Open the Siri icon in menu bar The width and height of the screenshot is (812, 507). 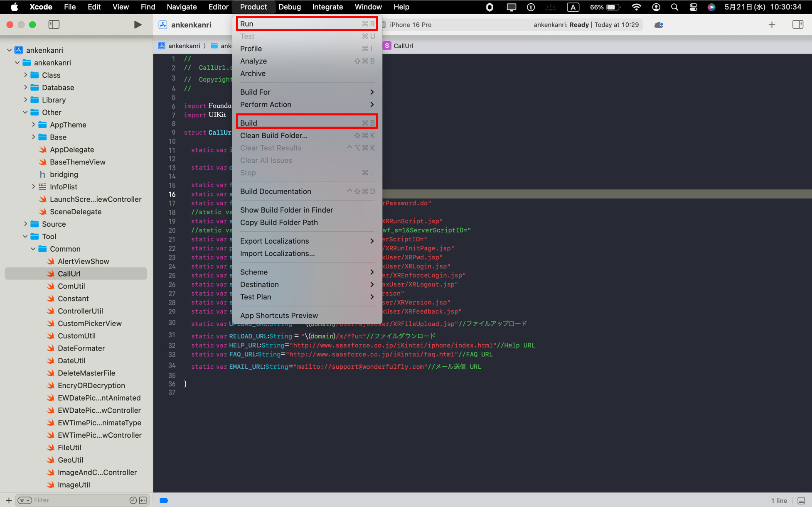pyautogui.click(x=711, y=7)
